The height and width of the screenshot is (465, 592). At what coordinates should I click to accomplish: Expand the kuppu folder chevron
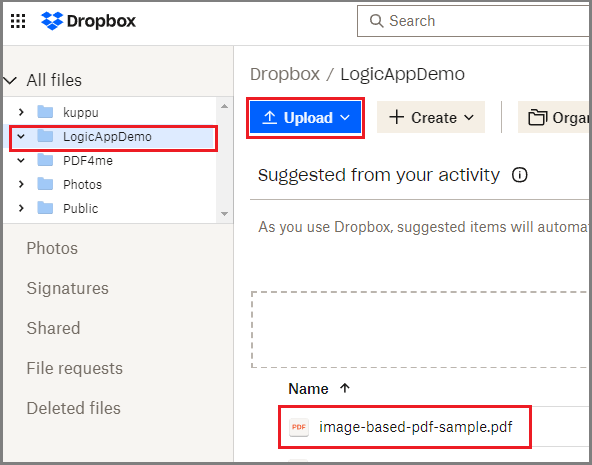coord(21,112)
